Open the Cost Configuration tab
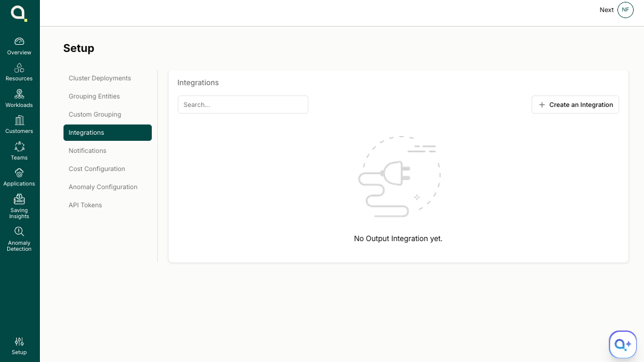The image size is (644, 362). point(108,169)
